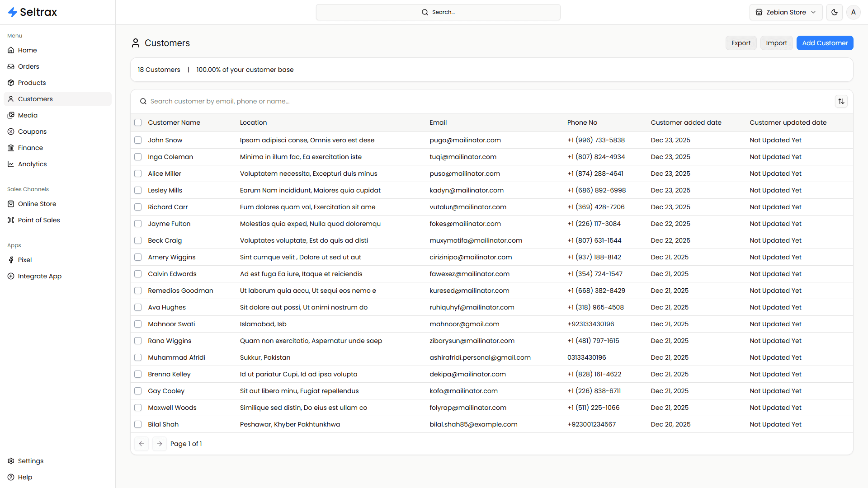
Task: Open Home in the sidebar menu
Action: pyautogui.click(x=57, y=50)
